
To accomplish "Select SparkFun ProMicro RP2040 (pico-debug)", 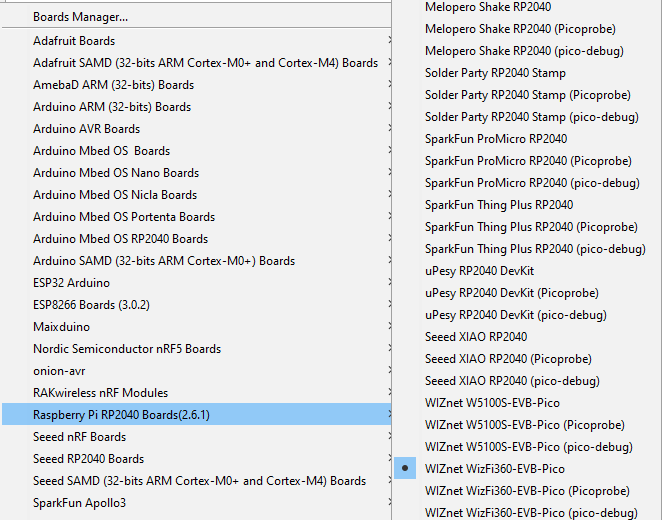I will tap(527, 183).
